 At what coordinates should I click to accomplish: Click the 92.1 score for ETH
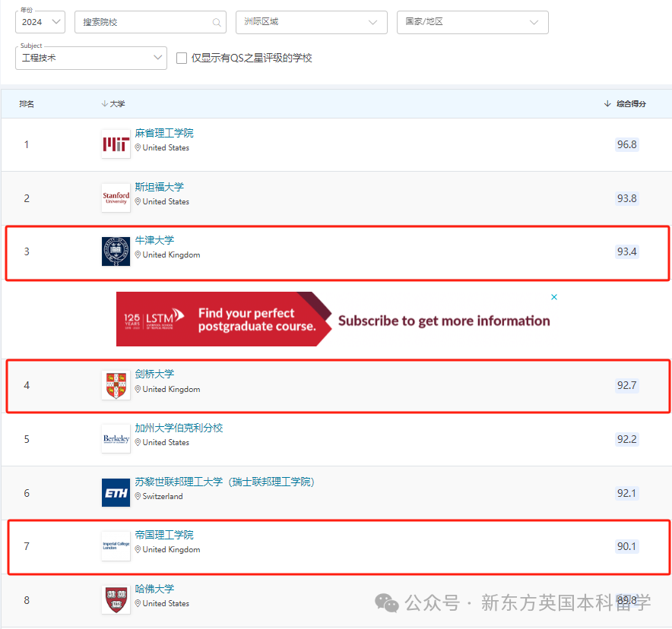(626, 493)
